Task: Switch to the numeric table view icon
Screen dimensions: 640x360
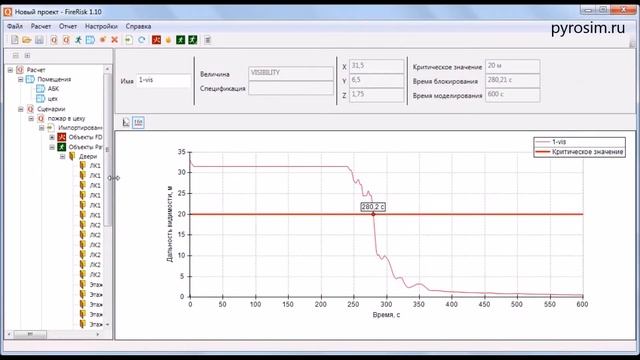Action: click(138, 122)
